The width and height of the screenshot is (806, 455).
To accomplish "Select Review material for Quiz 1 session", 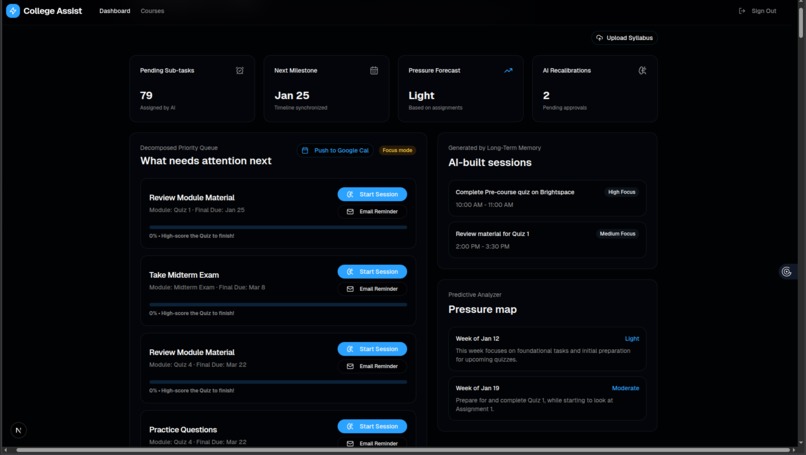I will 547,240.
